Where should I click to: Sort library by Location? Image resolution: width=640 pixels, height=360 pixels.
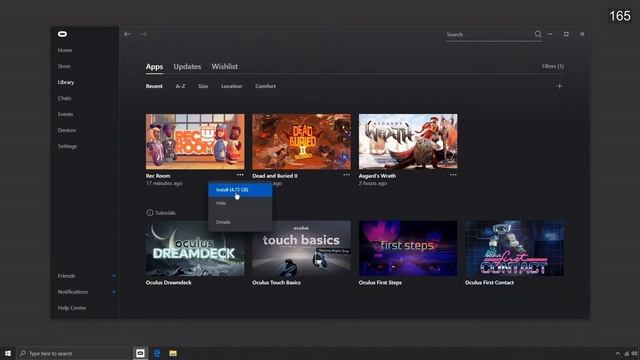(231, 86)
